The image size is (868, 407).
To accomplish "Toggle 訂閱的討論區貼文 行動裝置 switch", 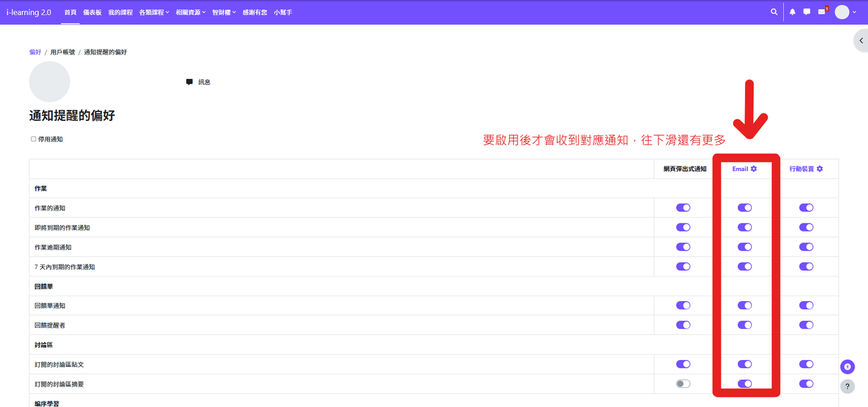I will coord(806,365).
